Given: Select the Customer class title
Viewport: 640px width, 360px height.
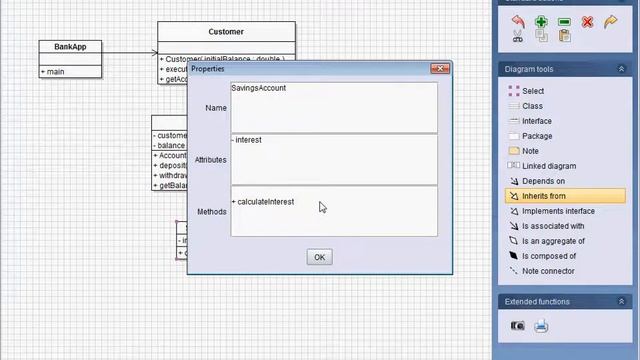Looking at the screenshot, I should point(226,31).
